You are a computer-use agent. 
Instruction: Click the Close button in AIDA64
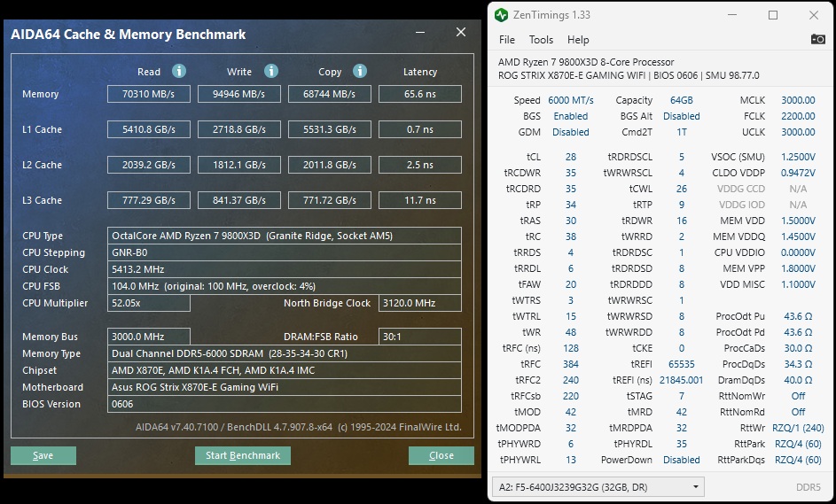pyautogui.click(x=441, y=455)
